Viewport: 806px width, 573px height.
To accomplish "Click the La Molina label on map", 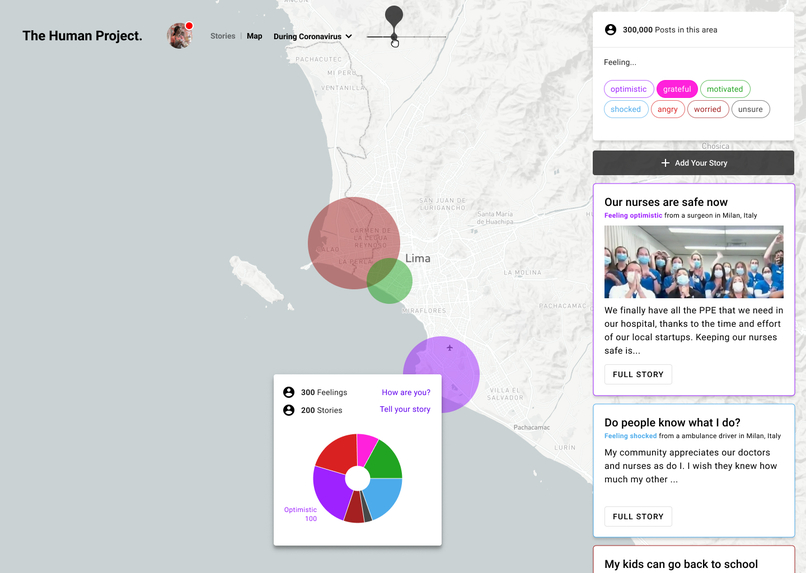I will pyautogui.click(x=522, y=272).
